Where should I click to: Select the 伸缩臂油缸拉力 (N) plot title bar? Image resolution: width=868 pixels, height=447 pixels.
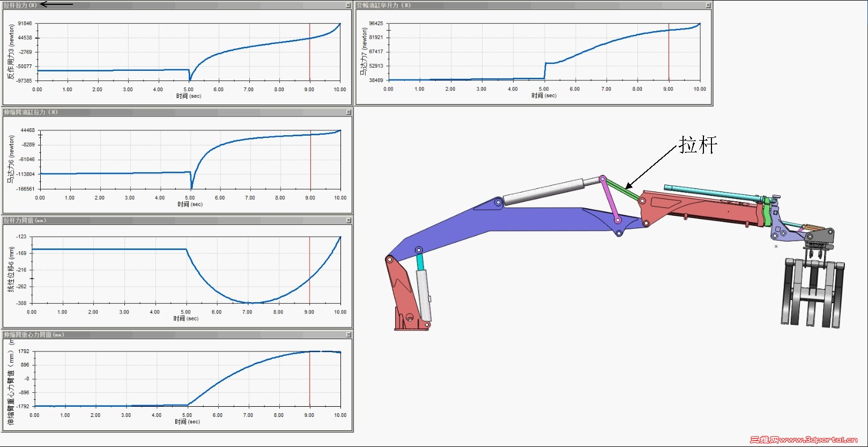point(177,112)
